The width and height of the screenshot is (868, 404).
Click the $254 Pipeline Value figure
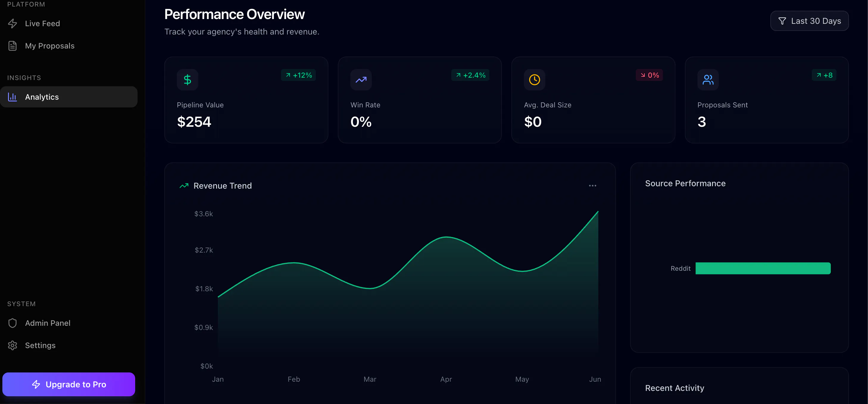point(194,122)
